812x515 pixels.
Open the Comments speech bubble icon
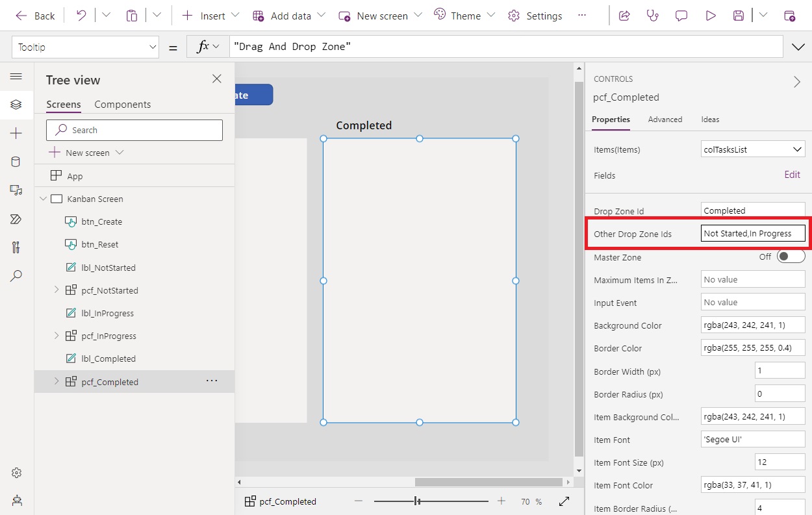681,15
